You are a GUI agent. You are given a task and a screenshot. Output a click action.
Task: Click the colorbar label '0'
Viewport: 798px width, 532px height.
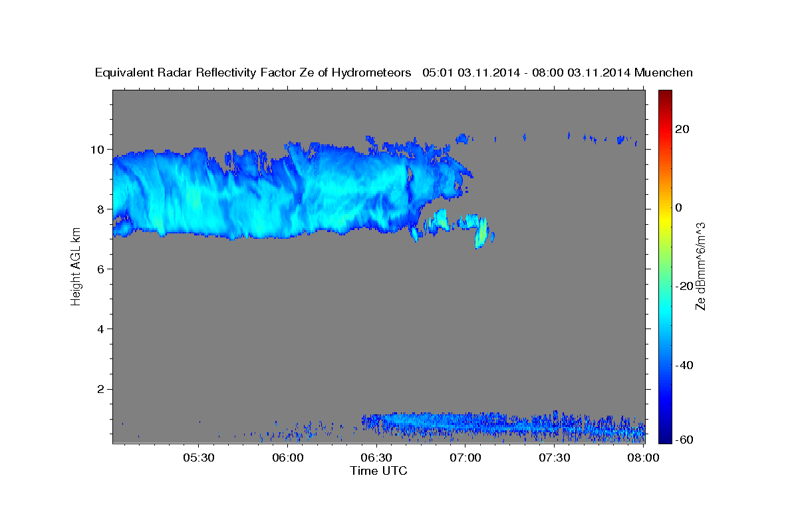click(680, 207)
